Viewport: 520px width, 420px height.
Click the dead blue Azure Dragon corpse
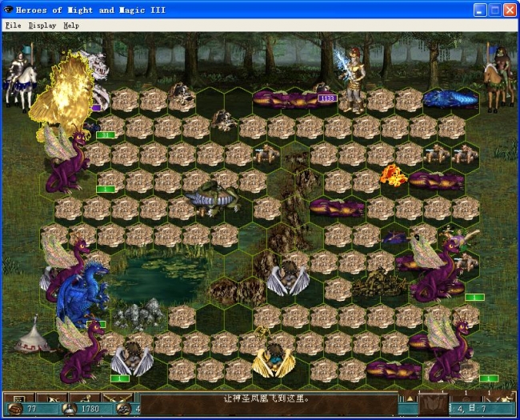click(450, 99)
